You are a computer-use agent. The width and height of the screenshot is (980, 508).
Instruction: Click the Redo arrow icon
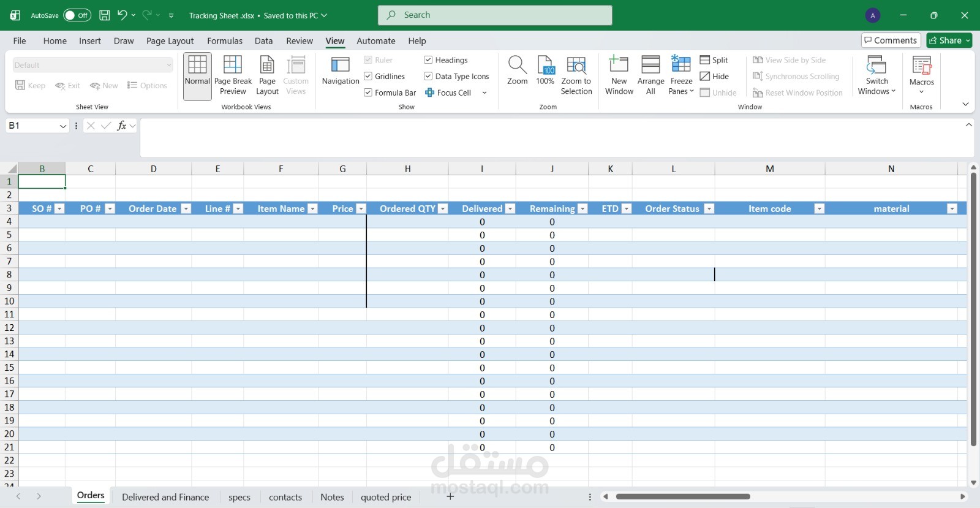click(x=146, y=15)
